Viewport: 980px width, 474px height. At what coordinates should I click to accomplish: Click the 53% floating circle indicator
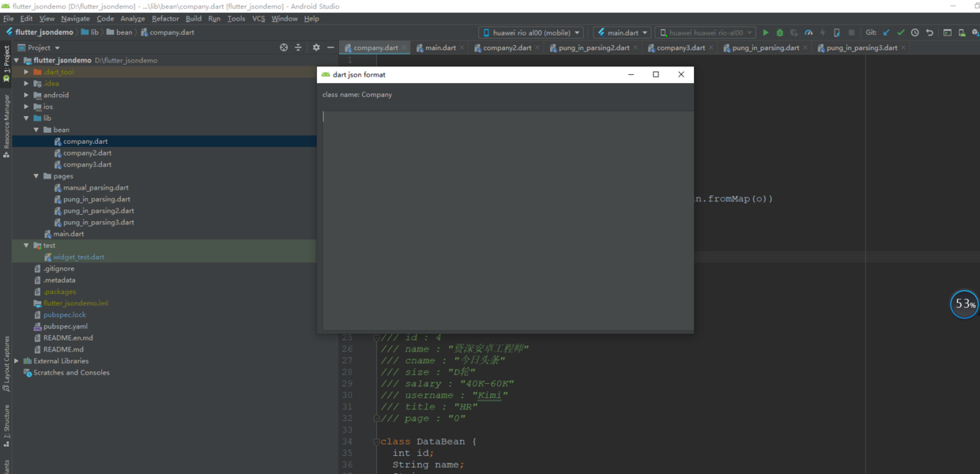(964, 304)
